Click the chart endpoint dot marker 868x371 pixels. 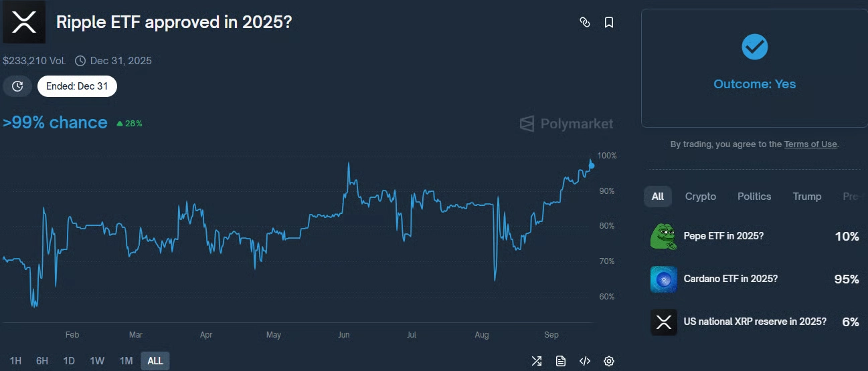[x=592, y=165]
